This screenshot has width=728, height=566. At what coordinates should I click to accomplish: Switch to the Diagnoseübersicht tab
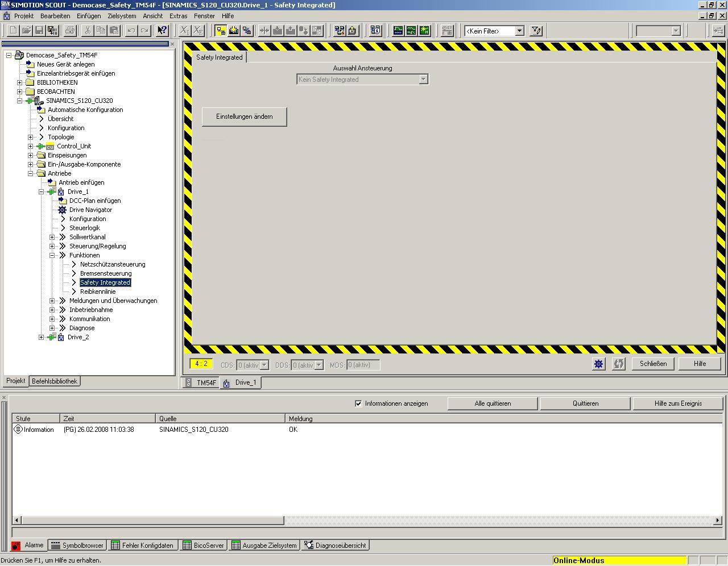coord(336,546)
